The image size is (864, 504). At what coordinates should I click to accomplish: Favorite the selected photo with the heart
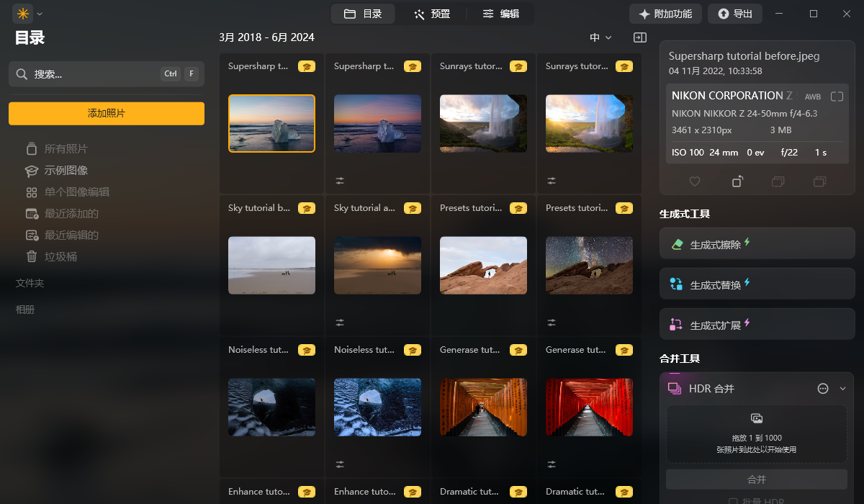[695, 182]
